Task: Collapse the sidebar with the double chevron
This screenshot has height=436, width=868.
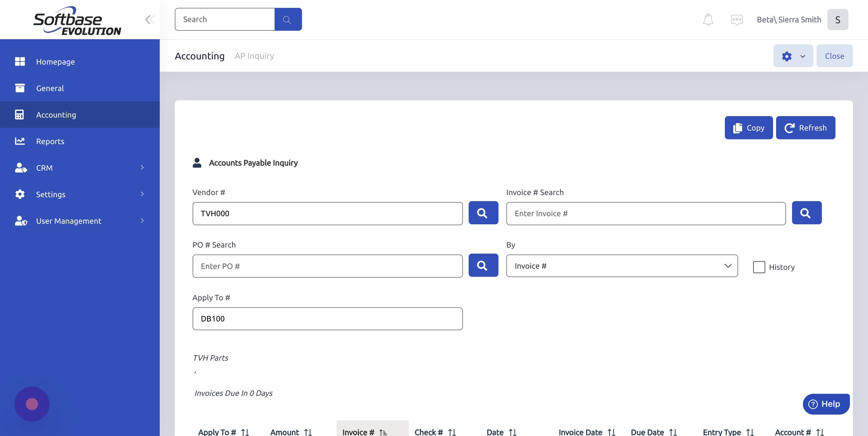Action: click(x=149, y=19)
